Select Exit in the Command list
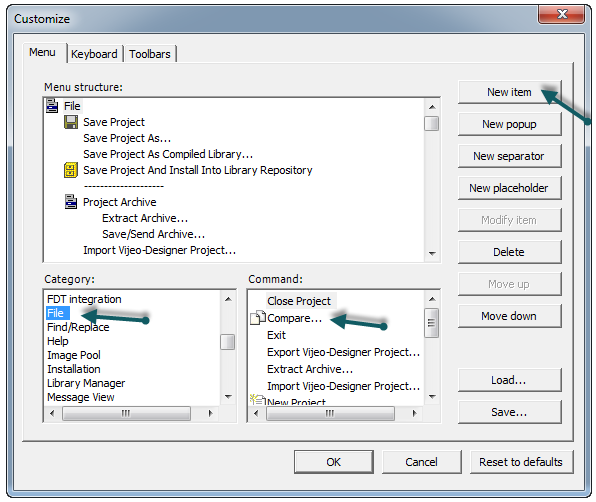The width and height of the screenshot is (596, 502). [276, 335]
